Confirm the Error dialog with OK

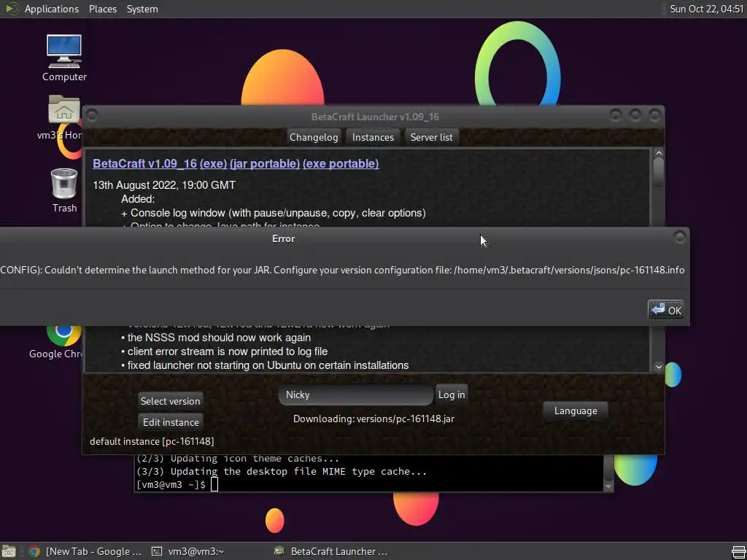[x=665, y=310]
